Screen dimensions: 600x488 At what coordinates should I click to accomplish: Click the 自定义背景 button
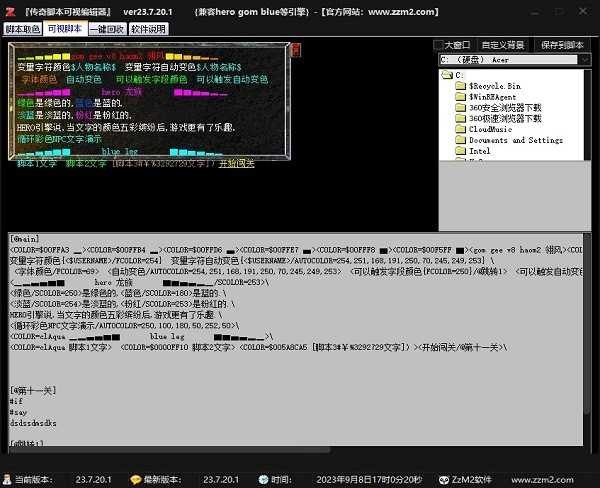(x=504, y=45)
